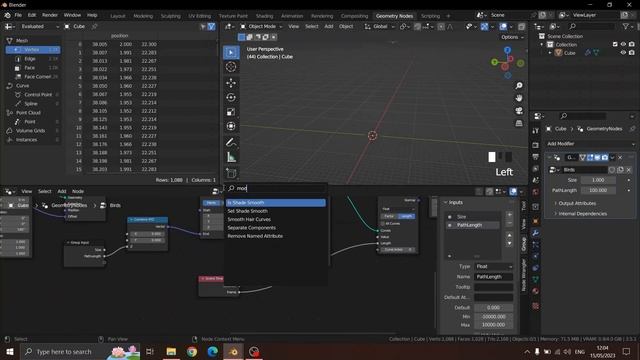640x360 pixels.
Task: Open the Render properties tab
Action: (536, 145)
